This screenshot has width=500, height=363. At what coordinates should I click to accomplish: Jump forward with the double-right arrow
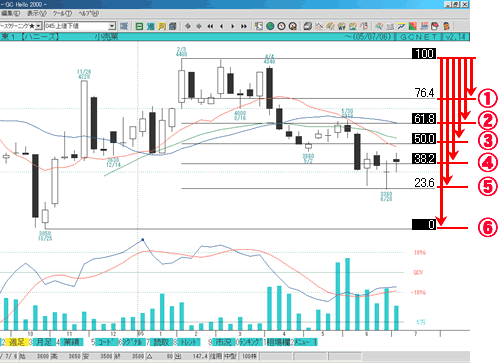pos(244,26)
